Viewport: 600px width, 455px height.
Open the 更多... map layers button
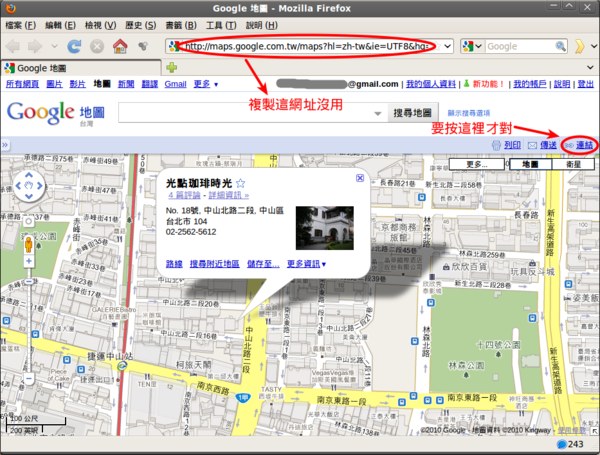[x=476, y=164]
